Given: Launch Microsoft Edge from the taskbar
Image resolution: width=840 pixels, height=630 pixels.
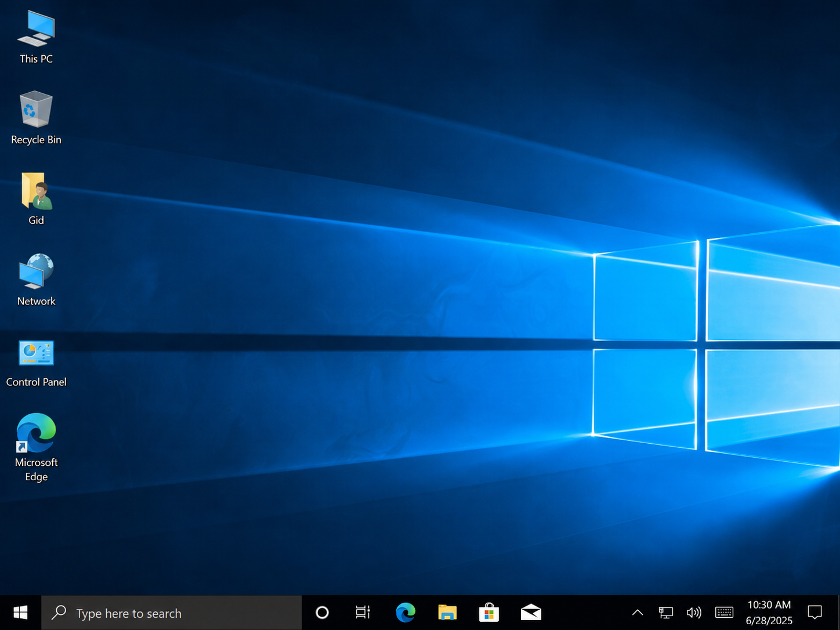Looking at the screenshot, I should click(x=405, y=613).
